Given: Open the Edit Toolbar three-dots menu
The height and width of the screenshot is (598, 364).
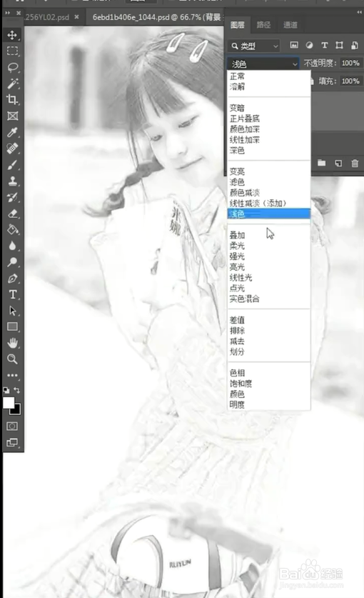Looking at the screenshot, I should [x=12, y=375].
